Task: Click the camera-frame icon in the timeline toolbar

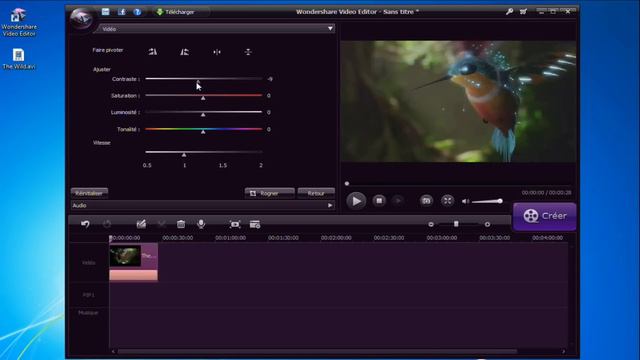Action: tap(235, 224)
